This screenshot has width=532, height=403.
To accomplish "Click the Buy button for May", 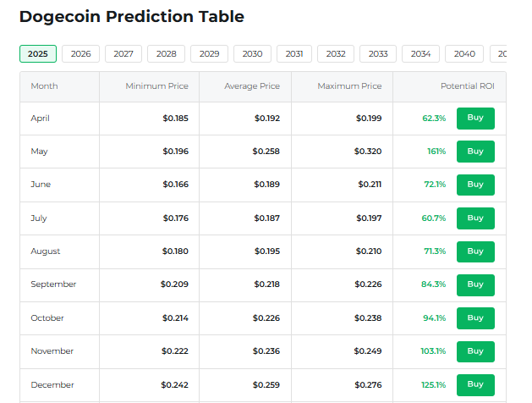I will pos(475,152).
